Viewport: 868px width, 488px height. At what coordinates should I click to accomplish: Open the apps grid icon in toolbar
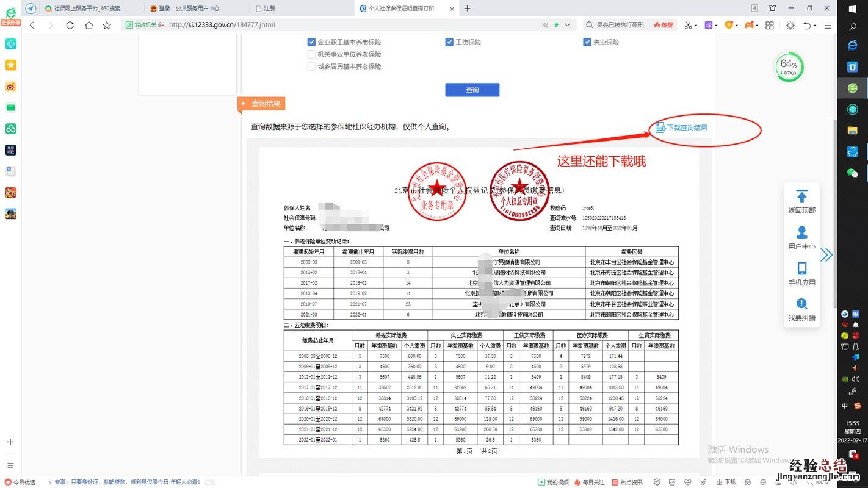tap(770, 25)
